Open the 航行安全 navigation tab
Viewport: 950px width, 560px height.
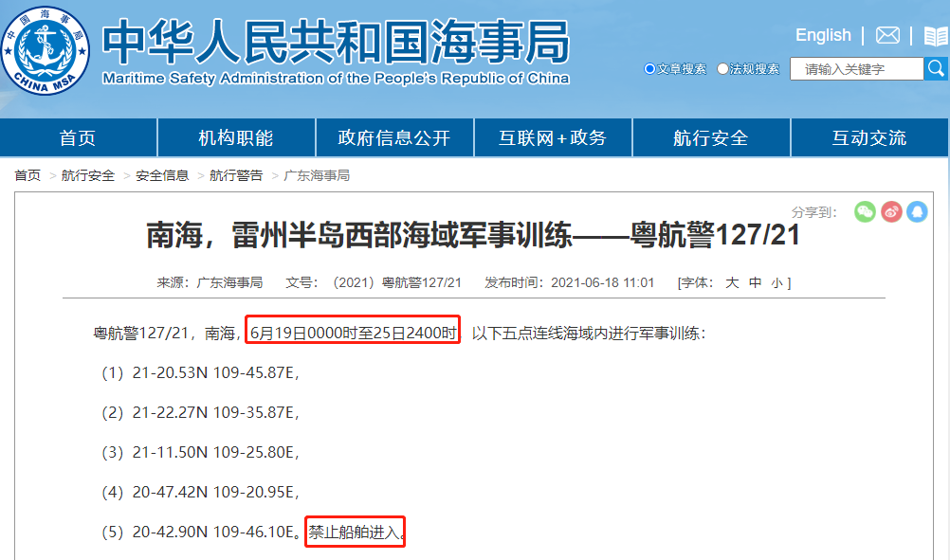coord(711,138)
